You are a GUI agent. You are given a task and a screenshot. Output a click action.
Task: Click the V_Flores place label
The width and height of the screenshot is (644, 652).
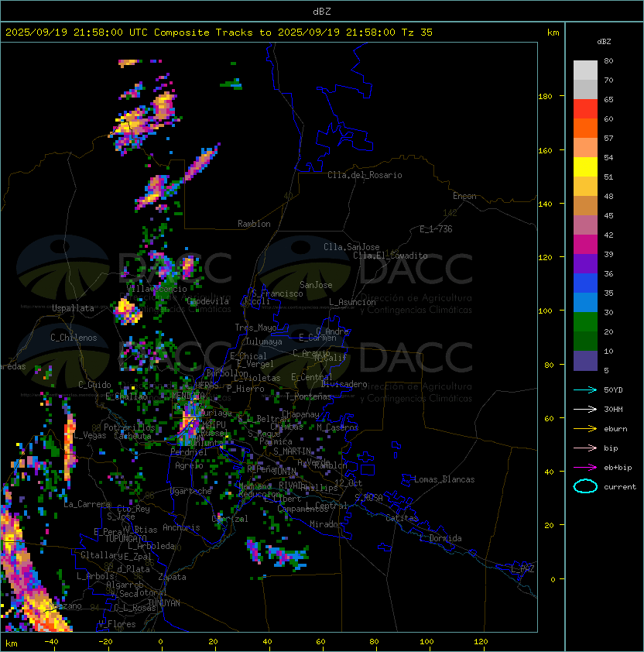(x=117, y=623)
